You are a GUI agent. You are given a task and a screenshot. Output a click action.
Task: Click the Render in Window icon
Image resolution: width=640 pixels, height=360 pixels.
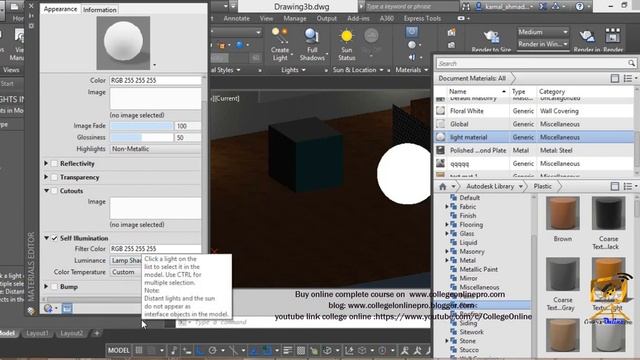pyautogui.click(x=587, y=37)
